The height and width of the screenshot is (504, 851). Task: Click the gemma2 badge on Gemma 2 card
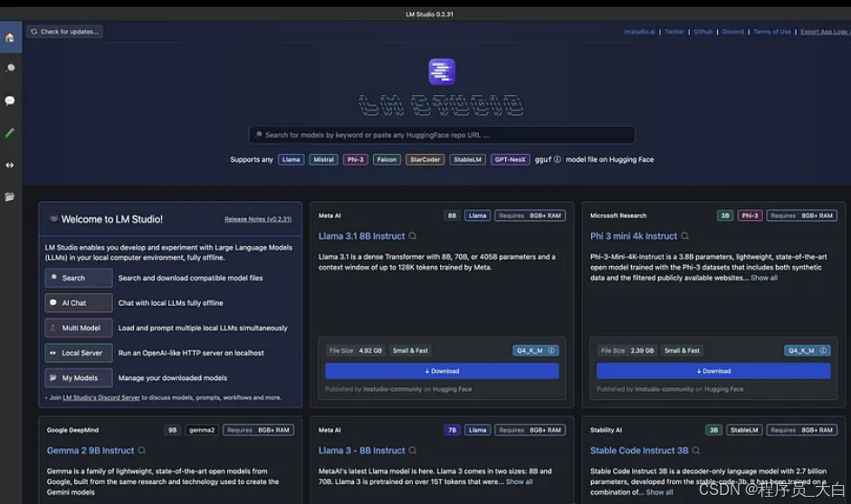201,430
